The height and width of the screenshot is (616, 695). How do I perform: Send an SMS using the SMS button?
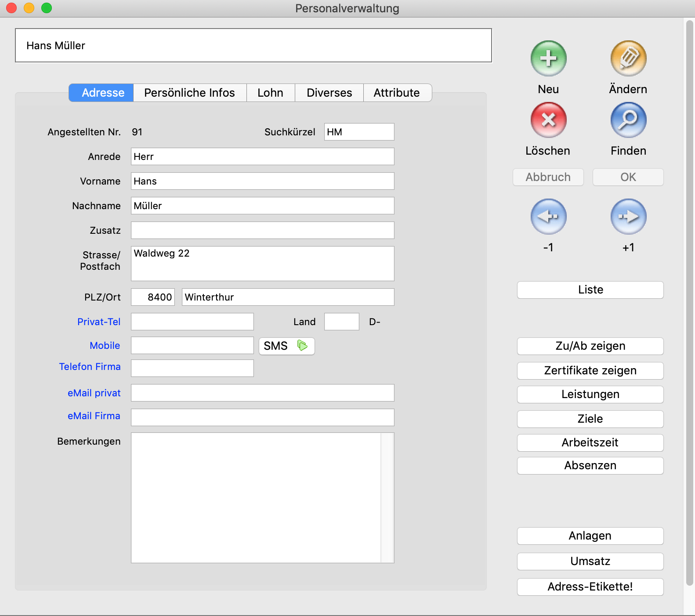tap(286, 346)
